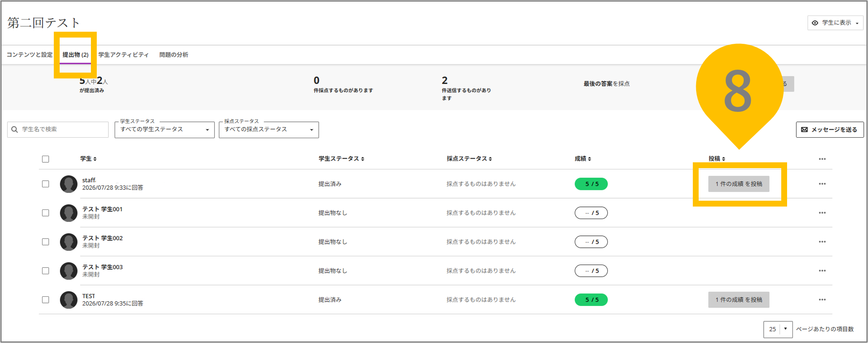Viewport: 868px width, 343px height.
Task: Check the box for staff. row
Action: pyautogui.click(x=45, y=184)
